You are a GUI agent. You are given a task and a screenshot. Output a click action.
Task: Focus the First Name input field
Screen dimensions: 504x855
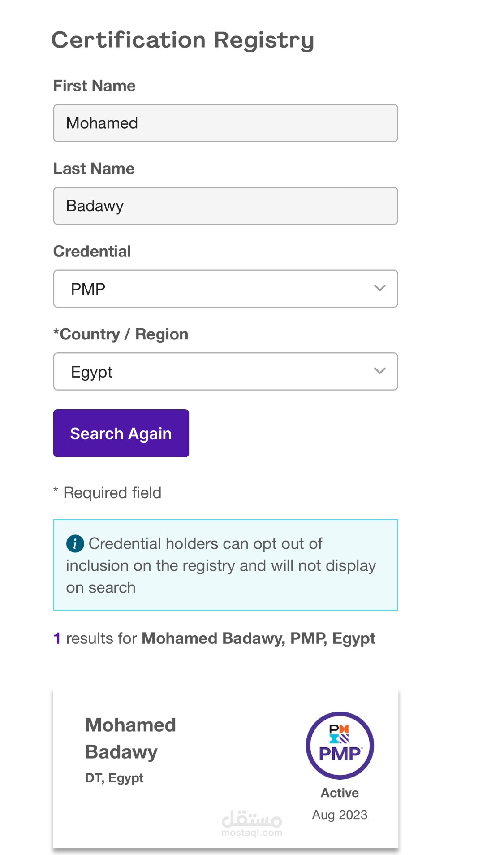[225, 123]
